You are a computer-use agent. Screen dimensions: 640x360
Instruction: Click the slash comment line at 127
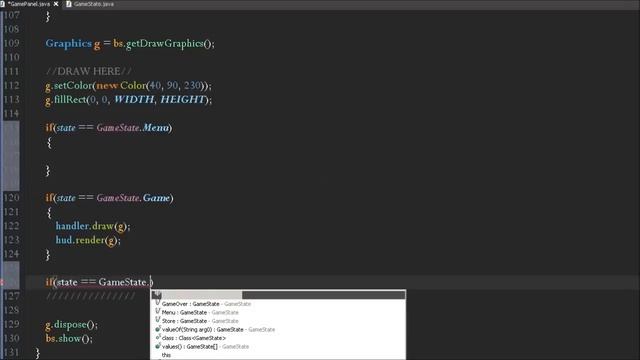click(x=90, y=296)
